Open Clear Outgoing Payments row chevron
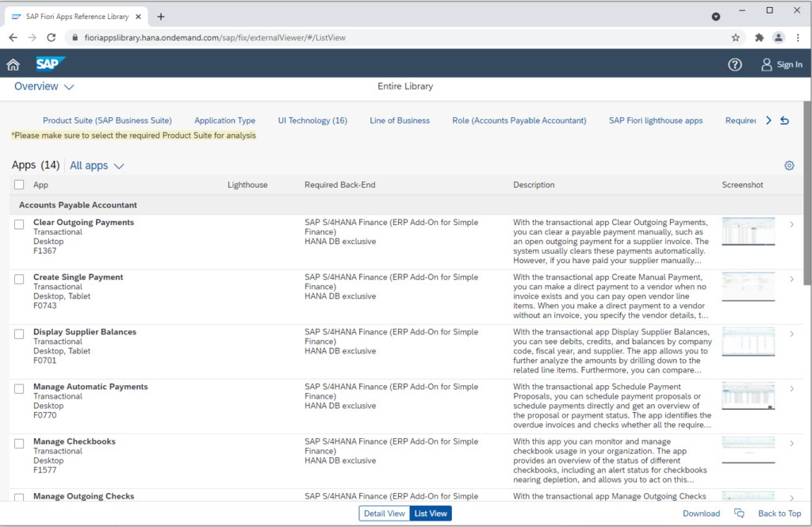The image size is (812, 527). pos(792,224)
